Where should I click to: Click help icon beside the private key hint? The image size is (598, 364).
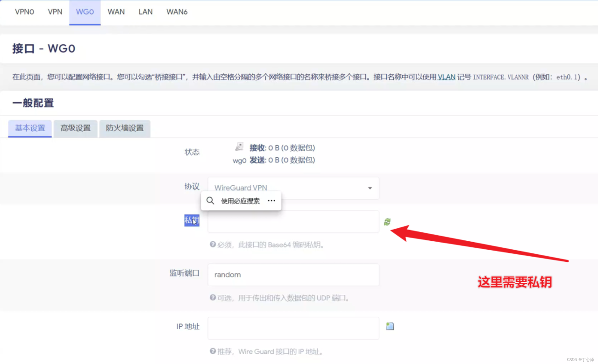[x=213, y=245]
